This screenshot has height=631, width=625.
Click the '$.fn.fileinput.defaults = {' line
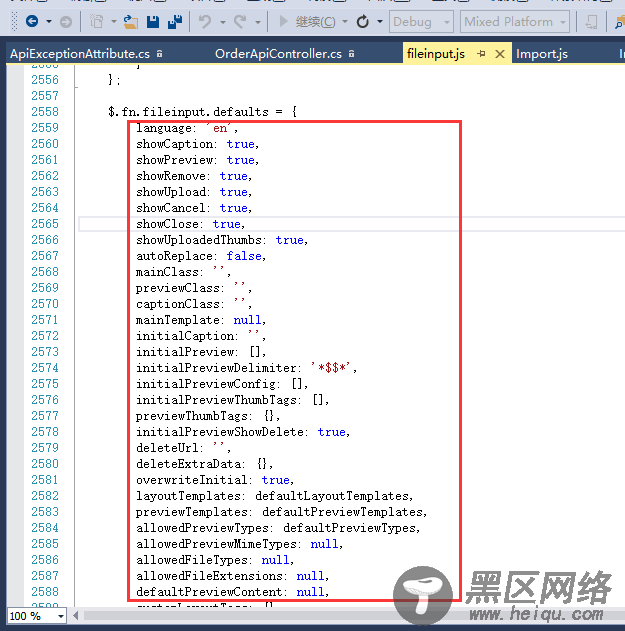click(x=202, y=111)
